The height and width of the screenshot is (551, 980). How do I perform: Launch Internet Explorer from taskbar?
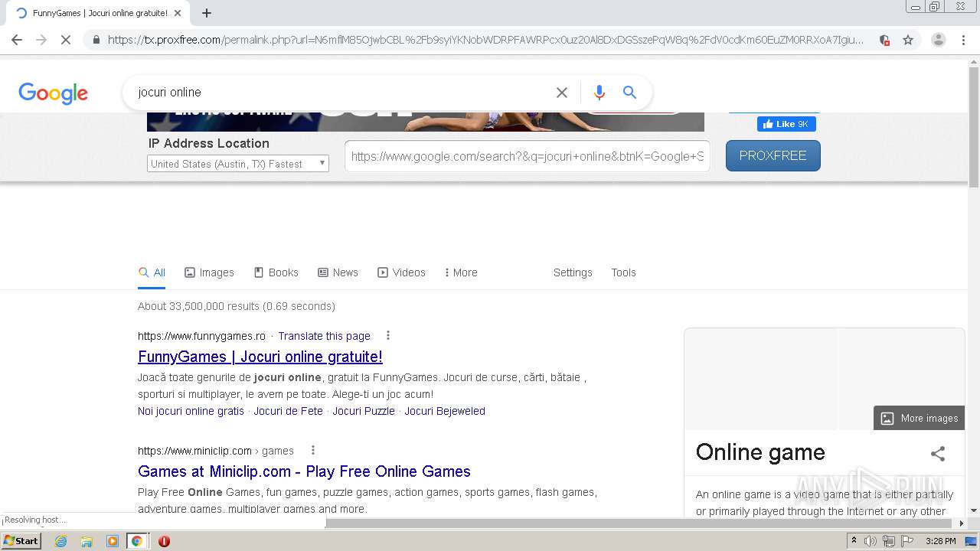coord(60,541)
